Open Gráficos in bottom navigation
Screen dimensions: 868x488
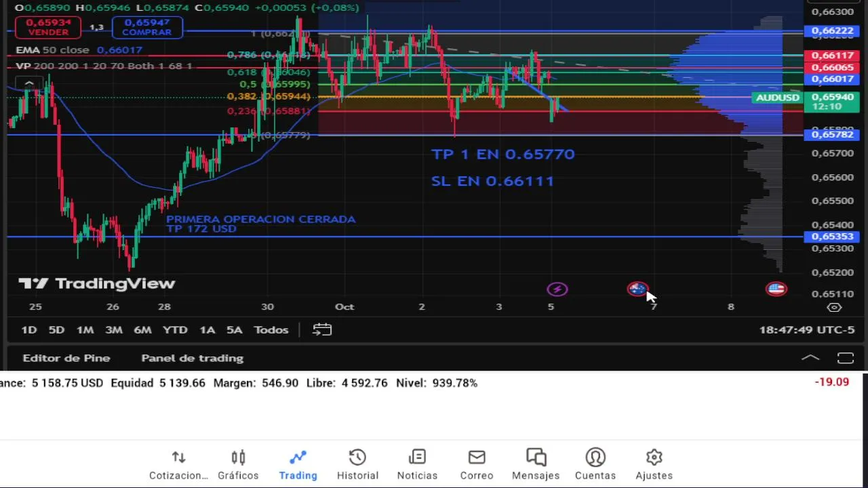pos(238,465)
